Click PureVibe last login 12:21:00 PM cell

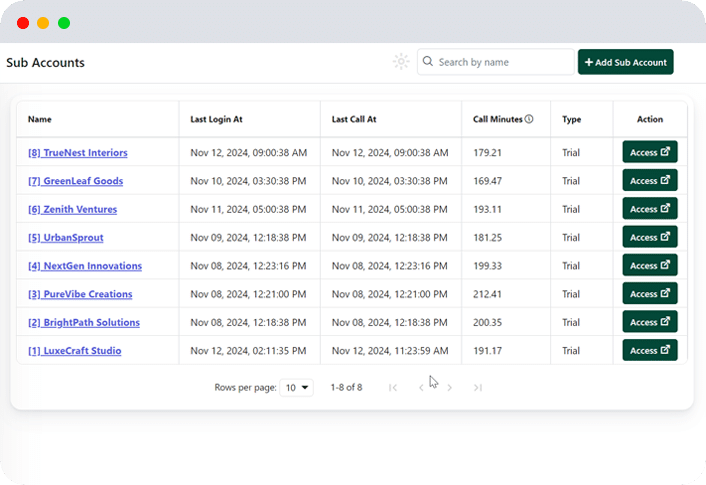(248, 294)
